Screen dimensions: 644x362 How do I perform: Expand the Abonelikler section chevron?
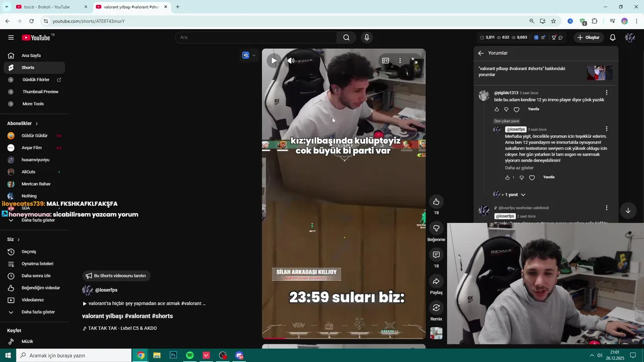(x=36, y=124)
